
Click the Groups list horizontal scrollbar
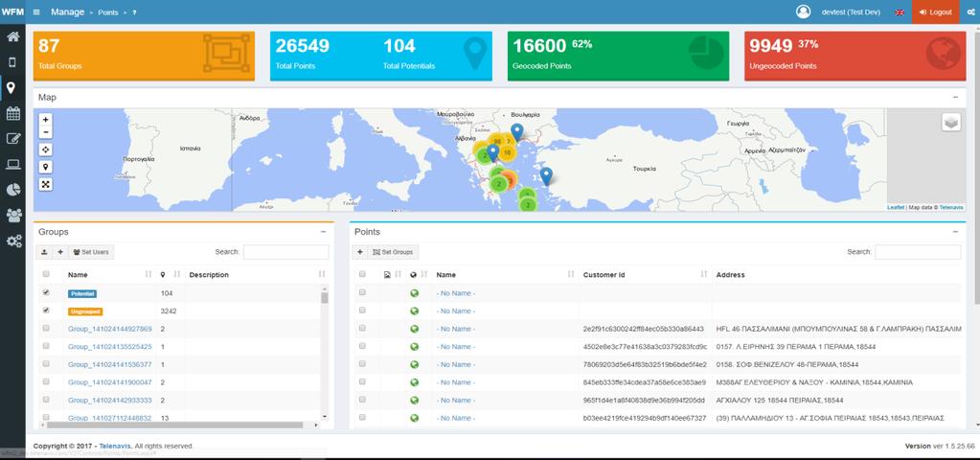(177, 425)
